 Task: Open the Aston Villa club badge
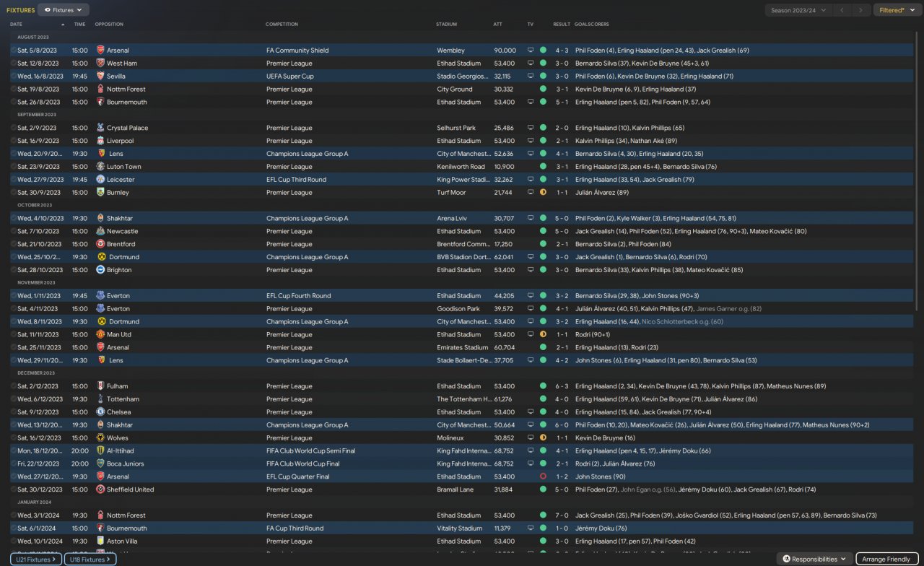(x=100, y=541)
